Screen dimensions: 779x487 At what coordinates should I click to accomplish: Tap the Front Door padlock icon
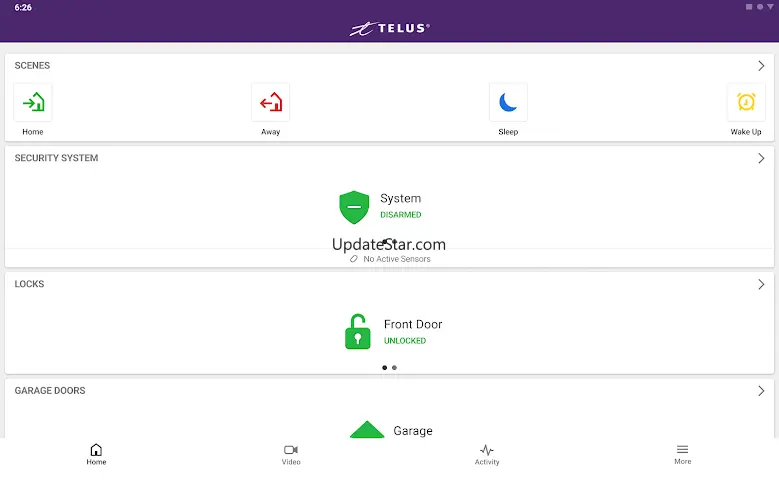point(358,331)
